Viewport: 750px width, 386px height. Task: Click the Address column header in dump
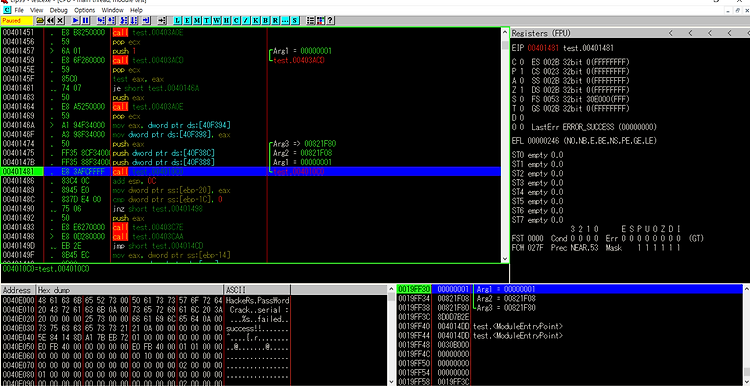tap(17, 290)
